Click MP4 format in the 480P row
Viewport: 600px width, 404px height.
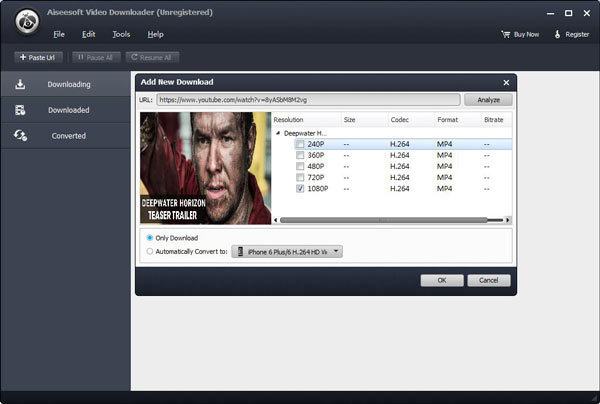444,166
